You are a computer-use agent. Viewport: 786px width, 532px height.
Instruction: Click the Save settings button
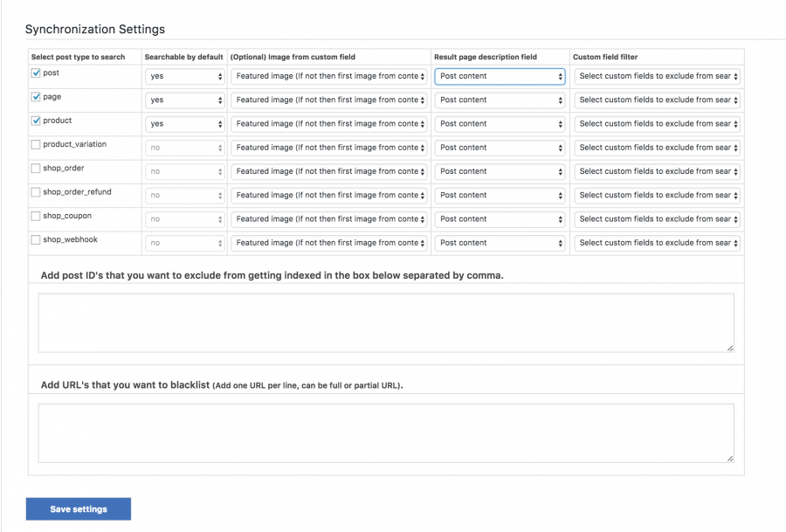click(79, 509)
